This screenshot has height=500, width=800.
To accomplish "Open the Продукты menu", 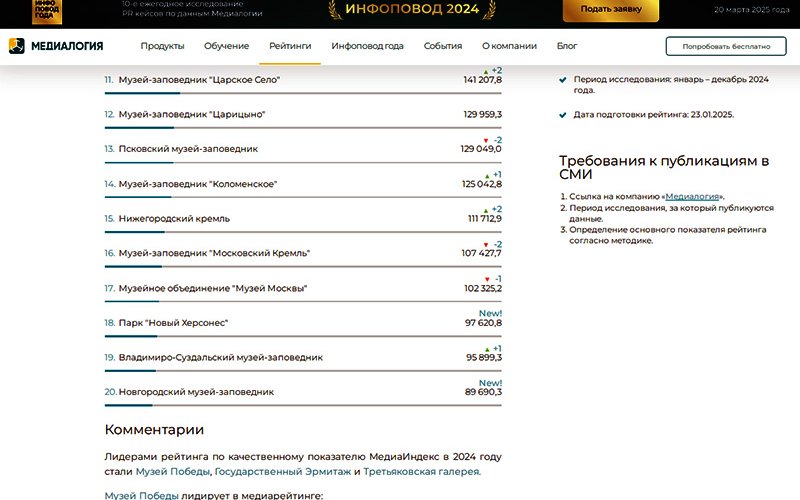I will (162, 46).
